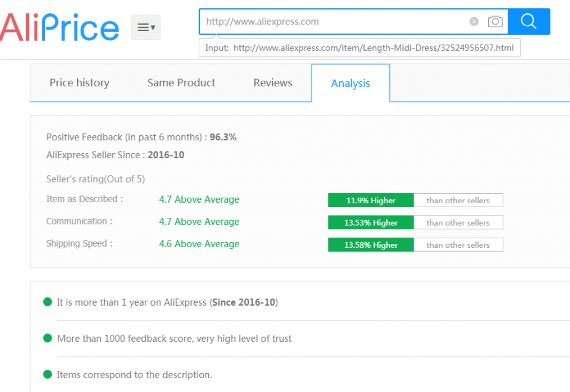
Task: Focus the AliExpress URL search field
Action: [x=334, y=22]
